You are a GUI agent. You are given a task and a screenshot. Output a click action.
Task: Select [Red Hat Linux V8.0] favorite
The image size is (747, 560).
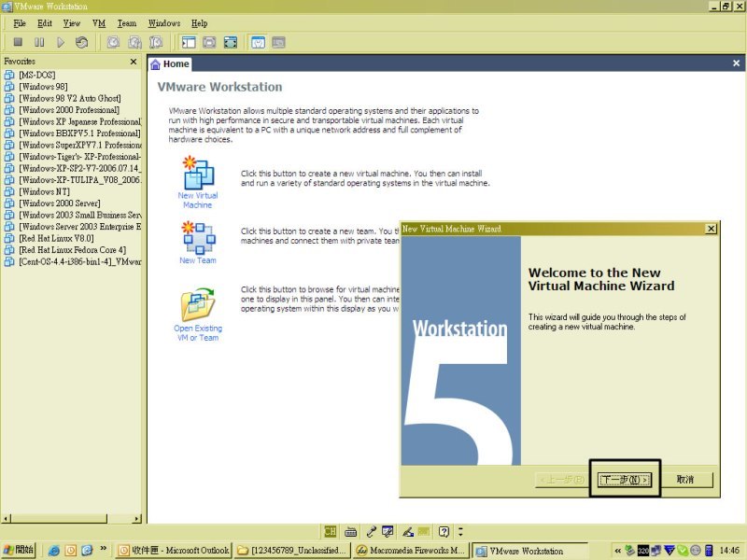pos(56,238)
